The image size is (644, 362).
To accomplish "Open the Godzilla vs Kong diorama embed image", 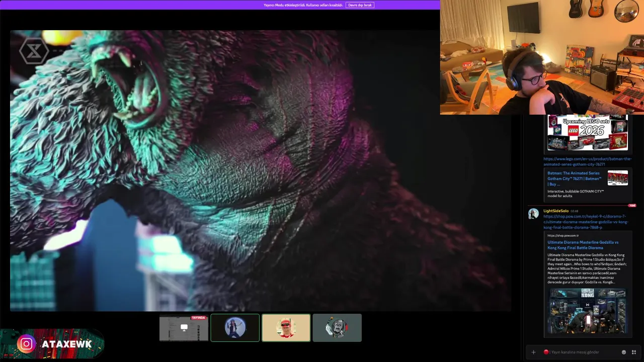I will pos(588,311).
